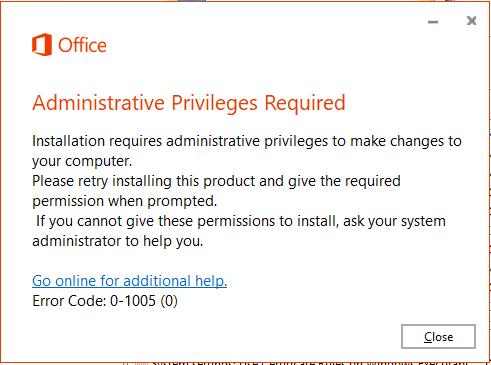The width and height of the screenshot is (491, 365).
Task: Click the Close button
Action: point(438,336)
